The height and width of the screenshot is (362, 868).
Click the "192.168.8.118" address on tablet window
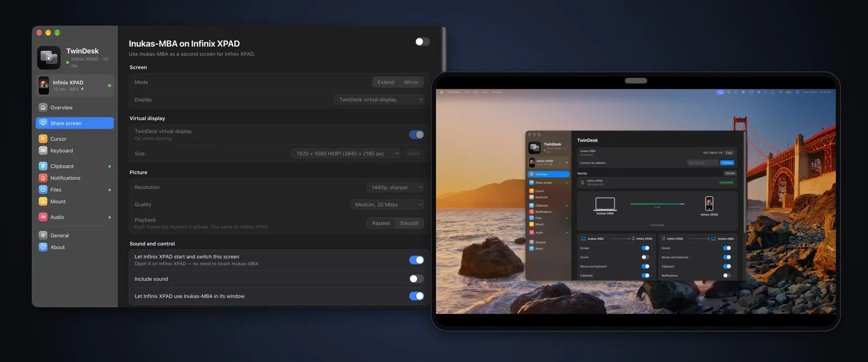coord(712,153)
